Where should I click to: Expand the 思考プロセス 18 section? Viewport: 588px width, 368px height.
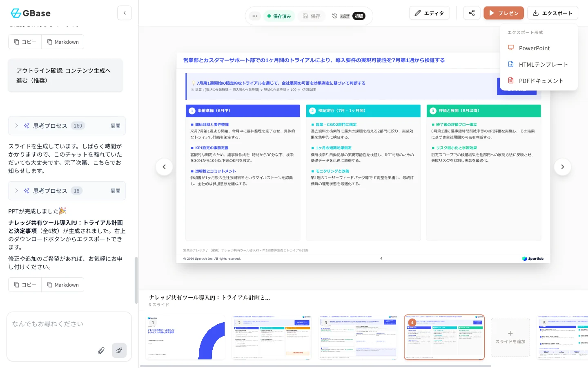67,191
